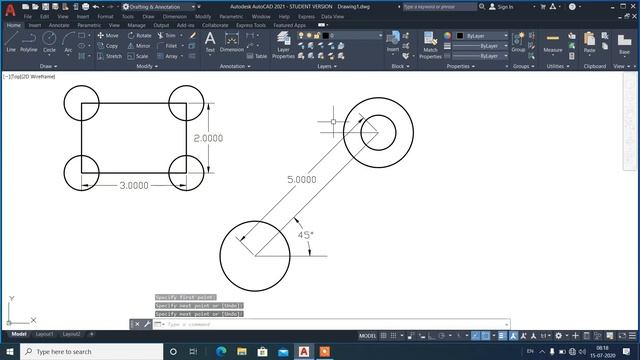640x360 pixels.
Task: Open Layer Properties manager
Action: (283, 45)
